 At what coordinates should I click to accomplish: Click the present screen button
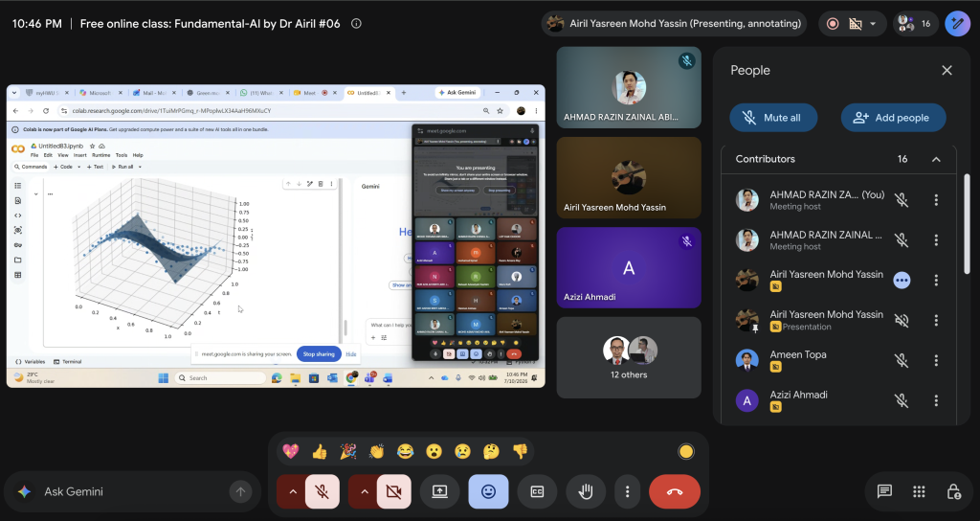[x=440, y=491]
